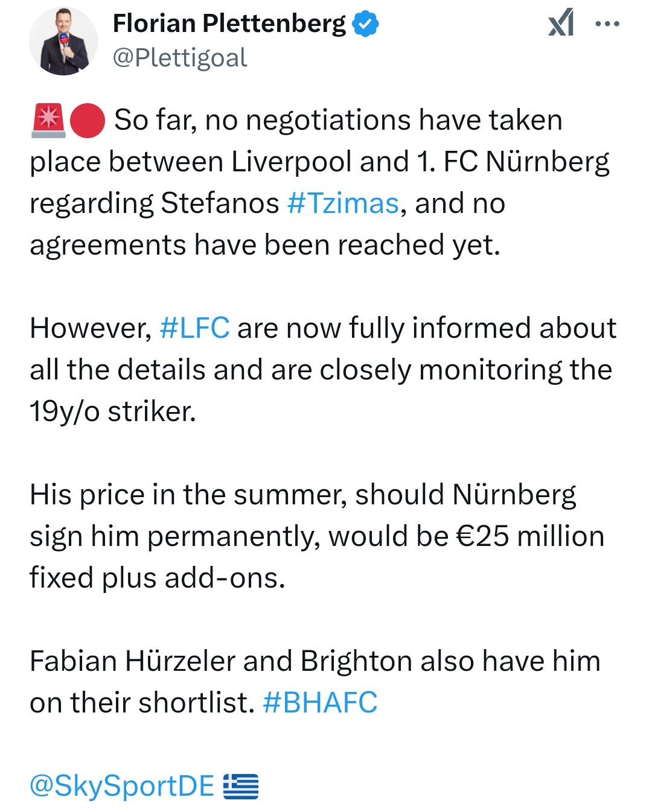Click the Greek flag emoji

[241, 787]
